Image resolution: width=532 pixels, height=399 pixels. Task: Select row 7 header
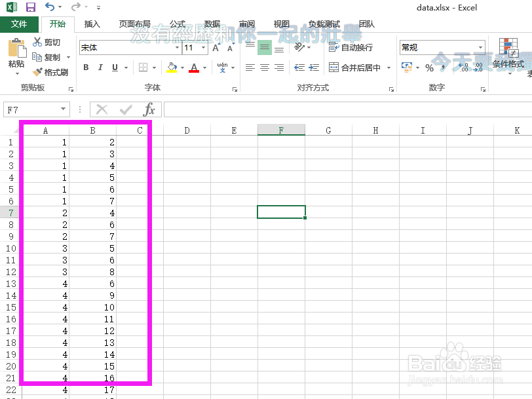[x=11, y=213]
